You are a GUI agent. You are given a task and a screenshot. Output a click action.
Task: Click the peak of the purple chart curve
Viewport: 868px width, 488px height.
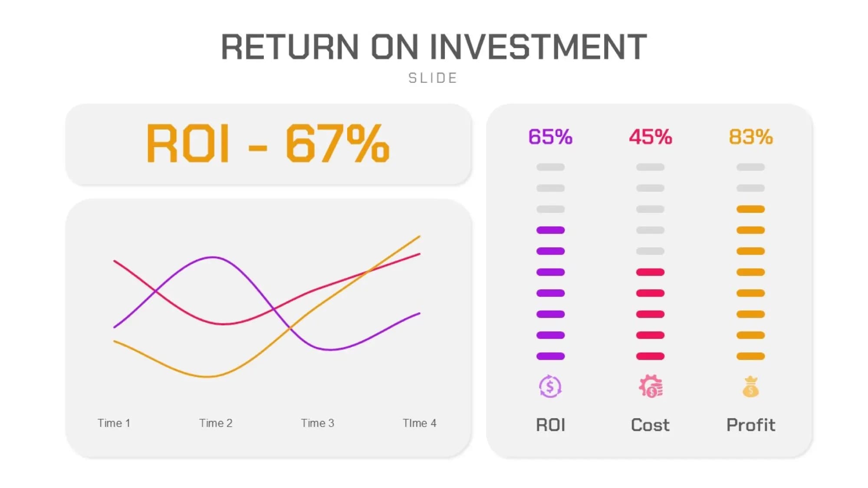click(x=213, y=258)
